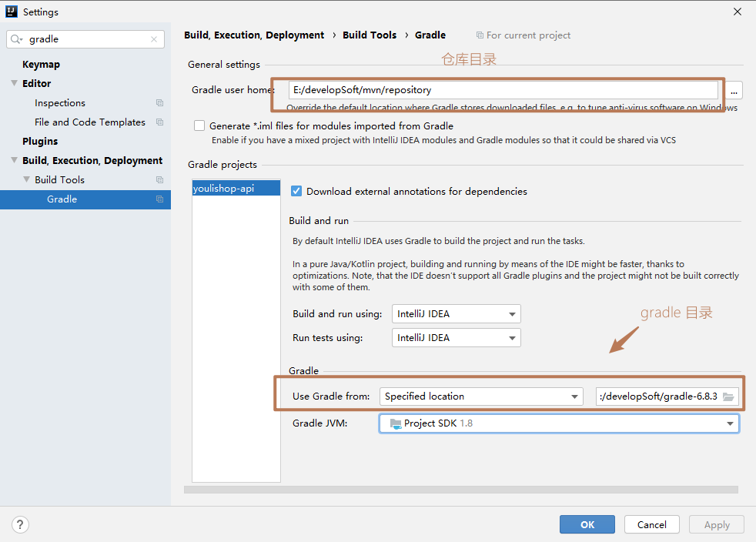The height and width of the screenshot is (542, 756).
Task: Open the help question mark button
Action: coord(20,524)
